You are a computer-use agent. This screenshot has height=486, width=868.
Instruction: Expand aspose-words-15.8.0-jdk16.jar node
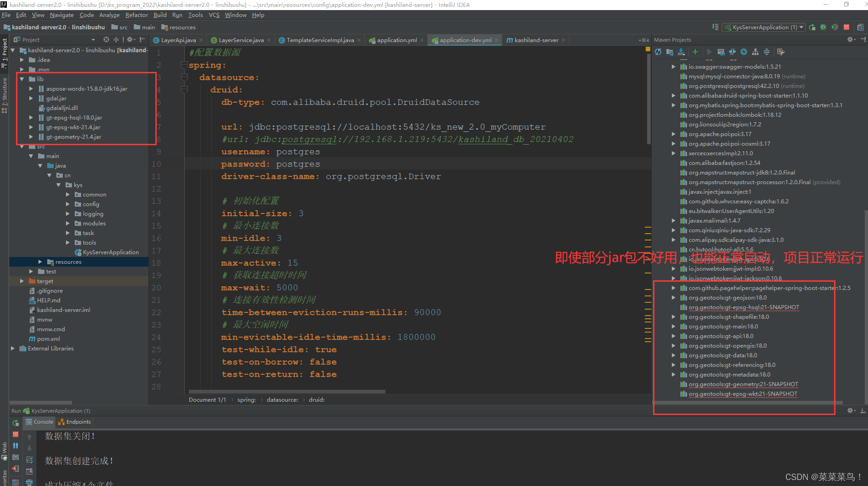[x=31, y=89]
